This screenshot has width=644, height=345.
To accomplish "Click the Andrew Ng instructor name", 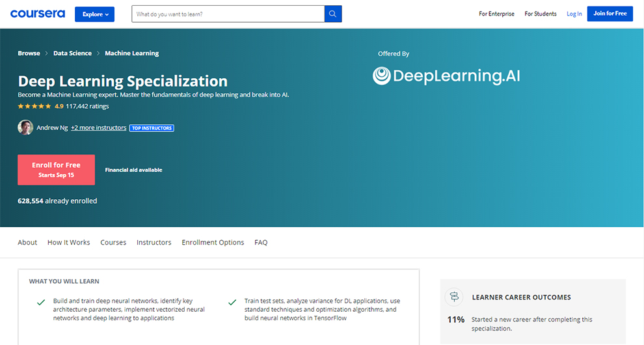I will coord(52,128).
